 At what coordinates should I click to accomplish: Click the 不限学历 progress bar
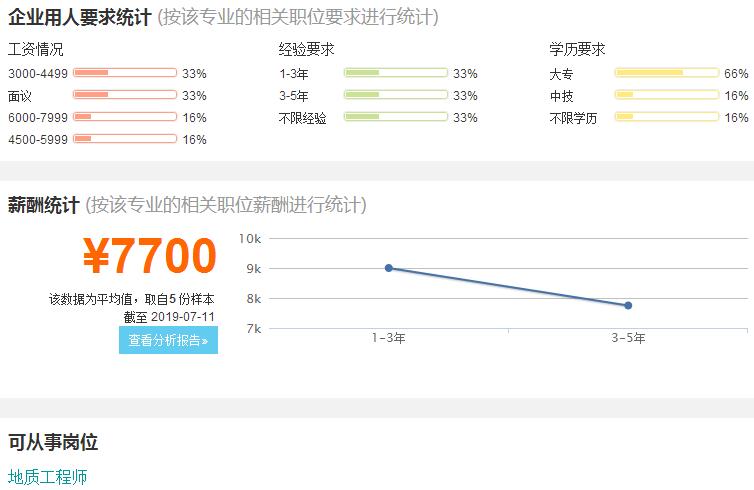pyautogui.click(x=667, y=117)
